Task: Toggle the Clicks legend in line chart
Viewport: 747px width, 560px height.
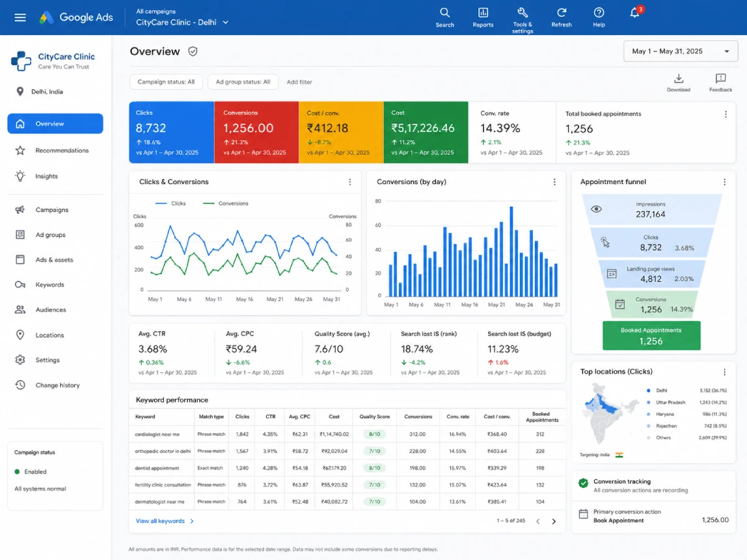Action: tap(170, 204)
